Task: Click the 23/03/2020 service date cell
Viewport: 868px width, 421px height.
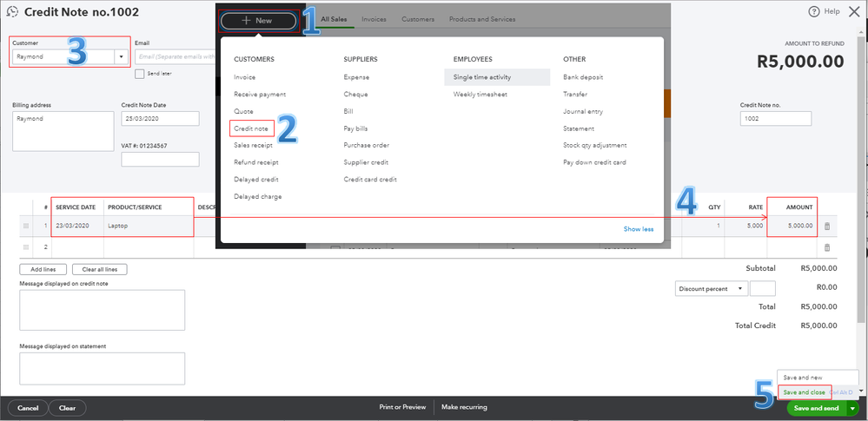Action: [77, 226]
